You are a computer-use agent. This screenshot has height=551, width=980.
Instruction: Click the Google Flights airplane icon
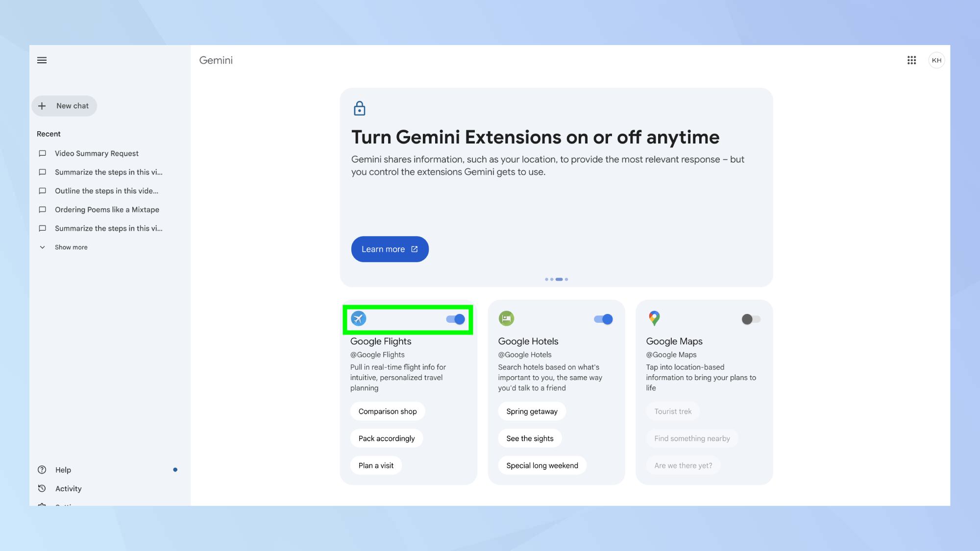pos(358,319)
